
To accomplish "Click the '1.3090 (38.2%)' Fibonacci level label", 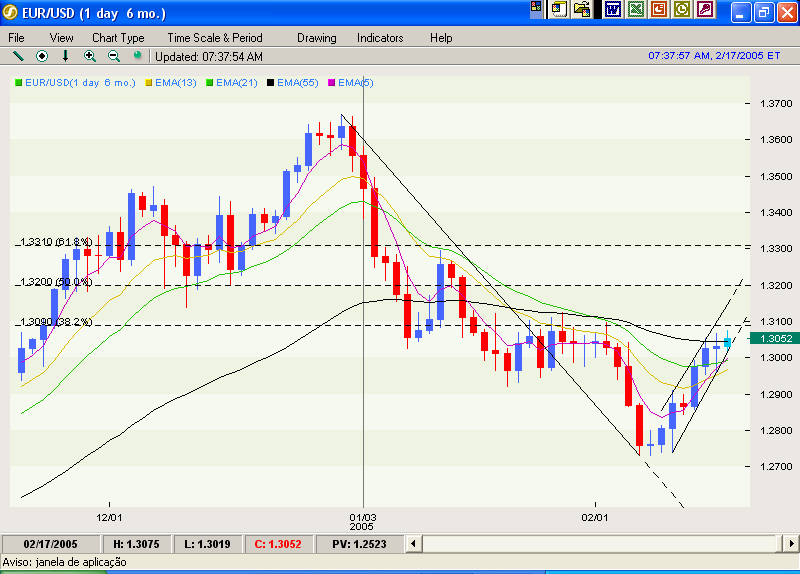I will pos(56,321).
